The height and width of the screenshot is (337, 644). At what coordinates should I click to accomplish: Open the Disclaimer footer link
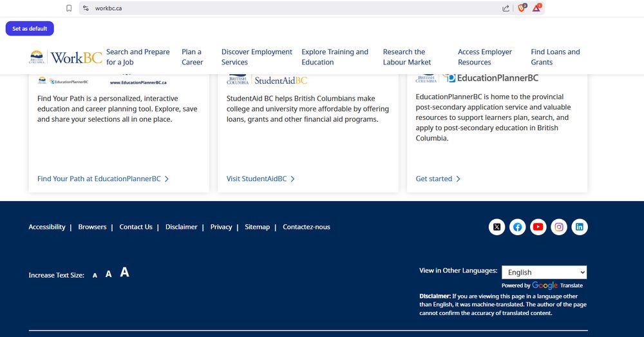(181, 227)
